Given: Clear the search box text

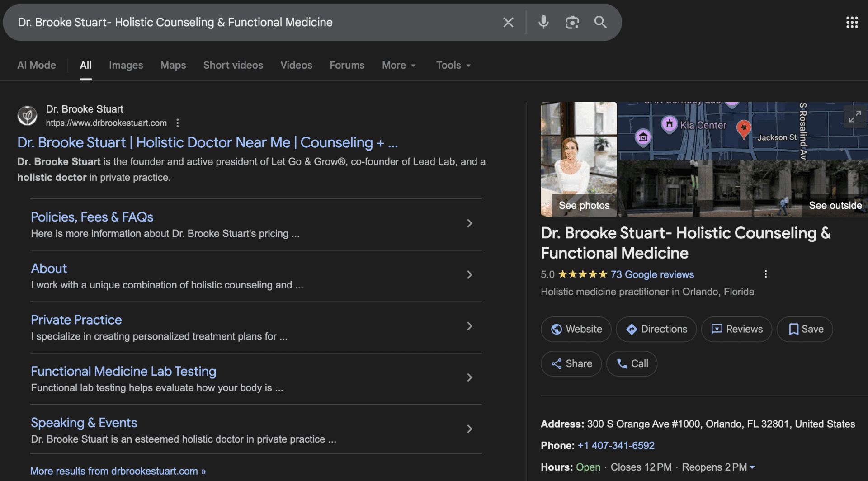Looking at the screenshot, I should point(508,22).
